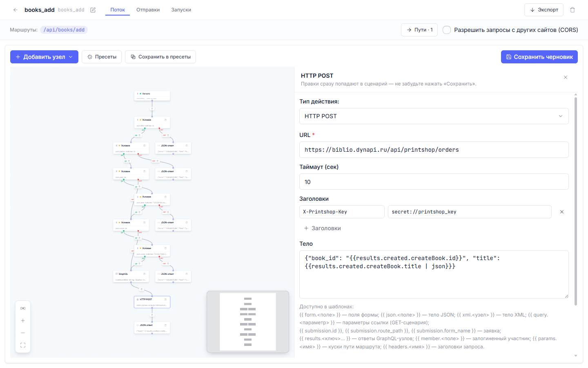Delete the flow with the top-right trash icon
588x368 pixels.
point(572,10)
